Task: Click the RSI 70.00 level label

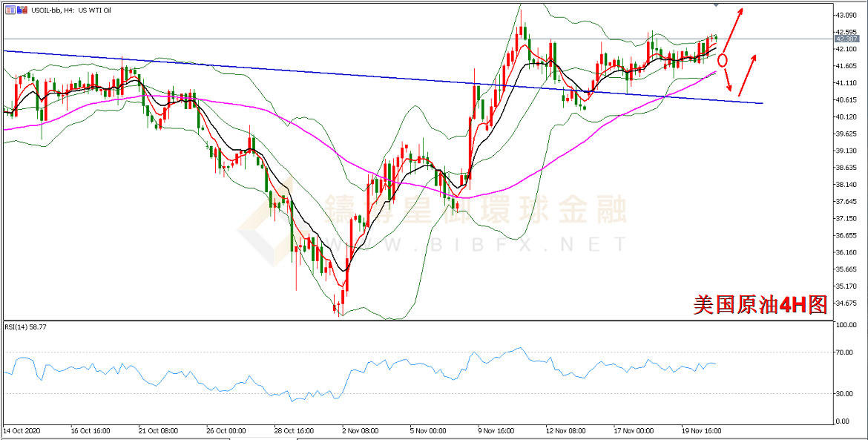Action: 844,352
